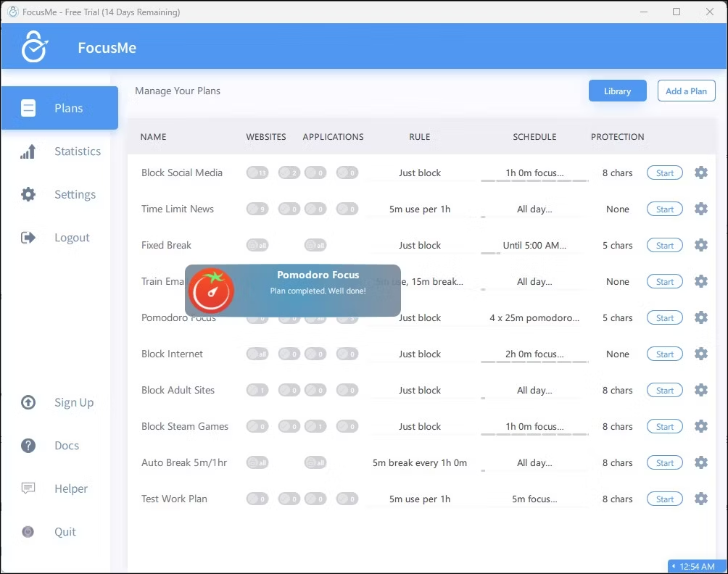Viewport: 728px width, 574px height.
Task: Start the Block Social Media plan
Action: coord(665,172)
